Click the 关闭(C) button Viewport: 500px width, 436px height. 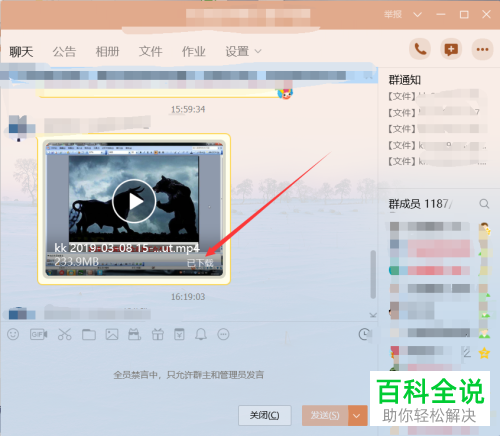pyautogui.click(x=265, y=415)
